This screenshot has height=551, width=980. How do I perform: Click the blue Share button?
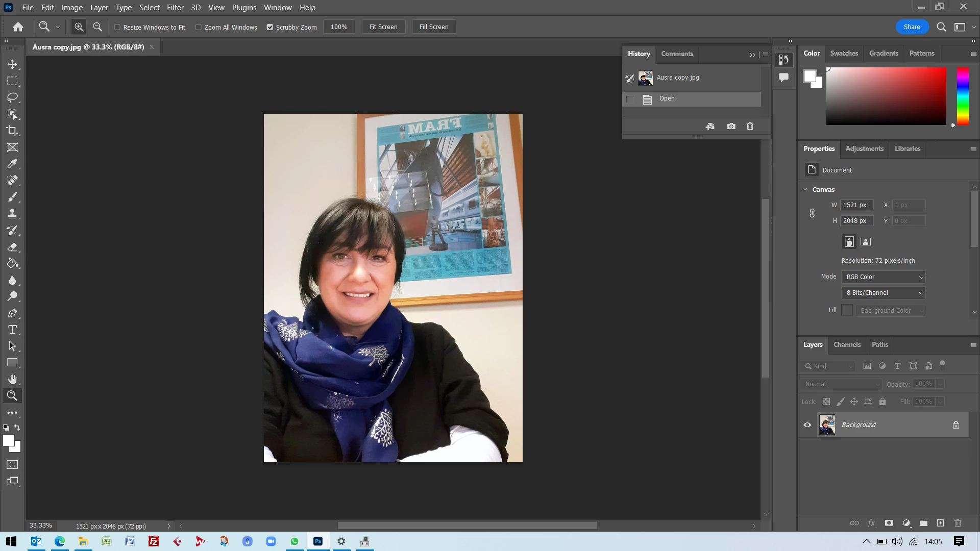[x=911, y=27]
